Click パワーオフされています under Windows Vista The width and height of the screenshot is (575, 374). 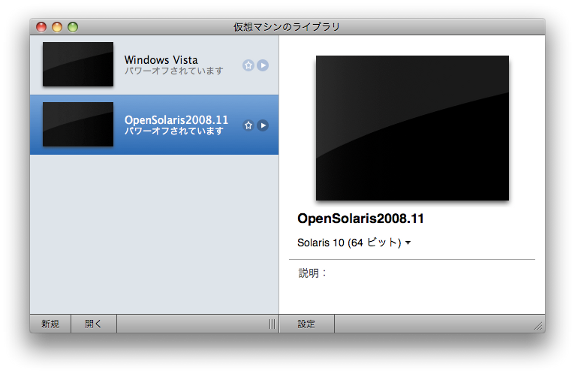(x=173, y=71)
